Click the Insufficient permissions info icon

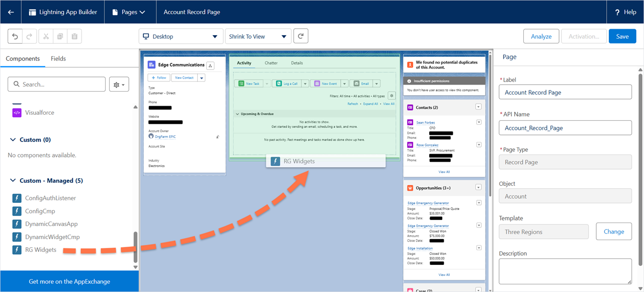point(409,81)
